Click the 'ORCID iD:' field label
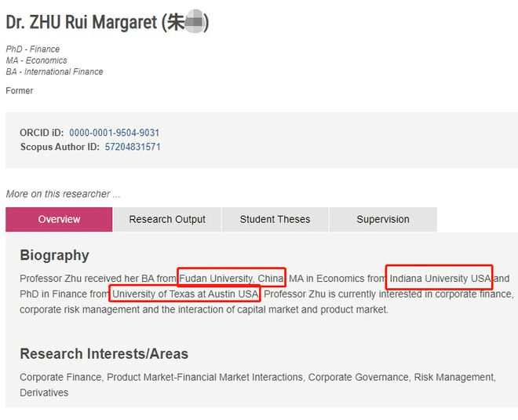Screen dimensions: 518x420 pos(42,133)
